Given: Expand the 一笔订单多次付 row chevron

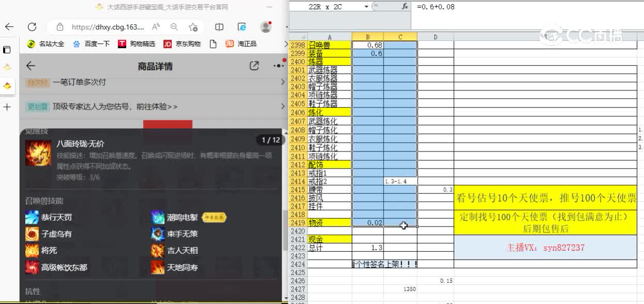Looking at the screenshot, I should point(282,82).
